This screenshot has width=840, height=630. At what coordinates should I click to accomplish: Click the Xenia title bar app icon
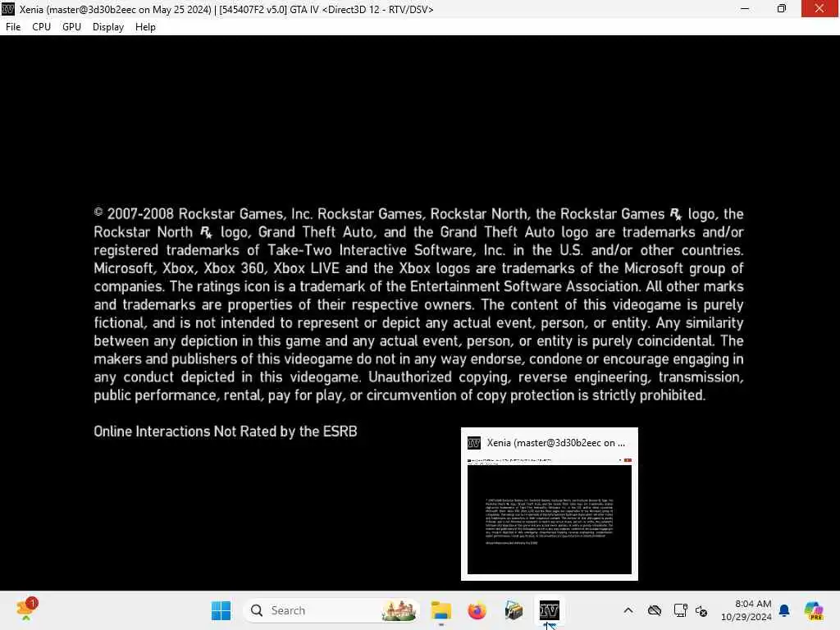tap(8, 8)
